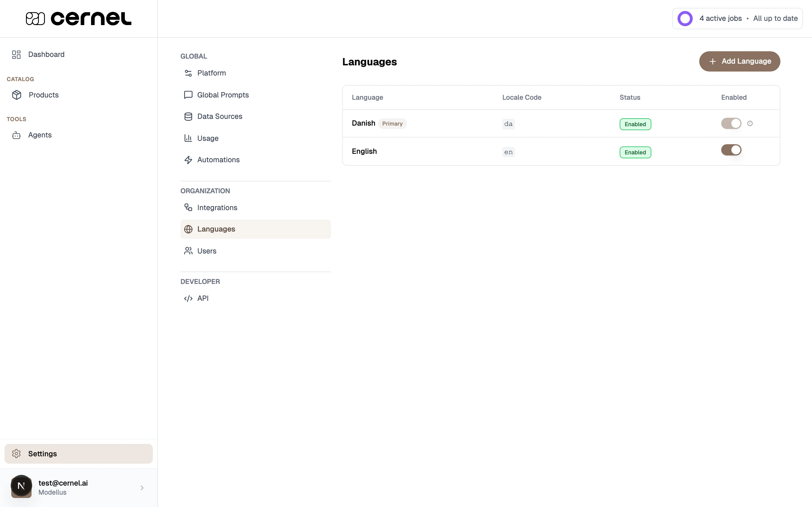
Task: Open the Languages globe icon
Action: coord(188,229)
